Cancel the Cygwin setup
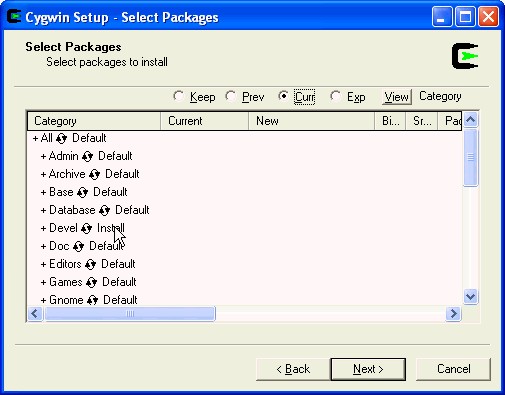 click(x=453, y=369)
